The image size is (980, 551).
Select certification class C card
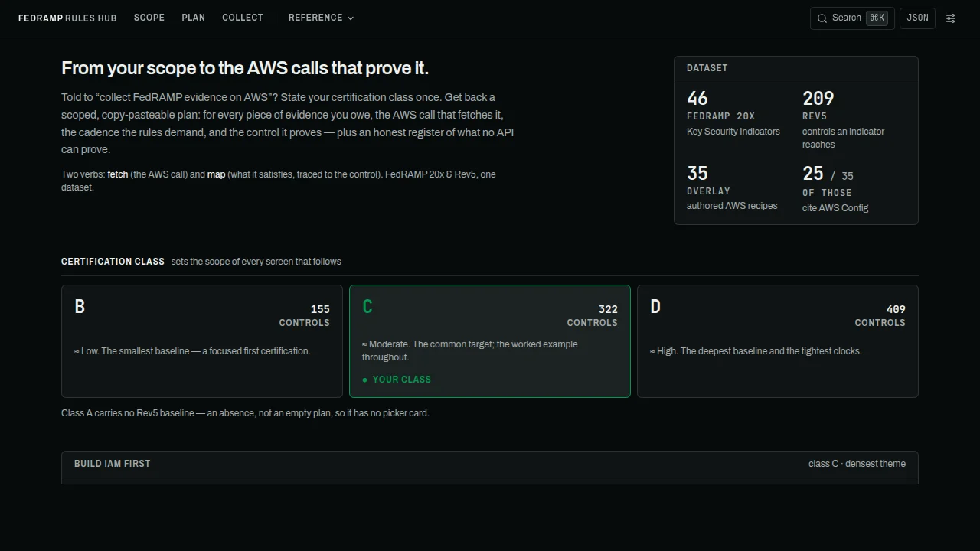(x=490, y=341)
